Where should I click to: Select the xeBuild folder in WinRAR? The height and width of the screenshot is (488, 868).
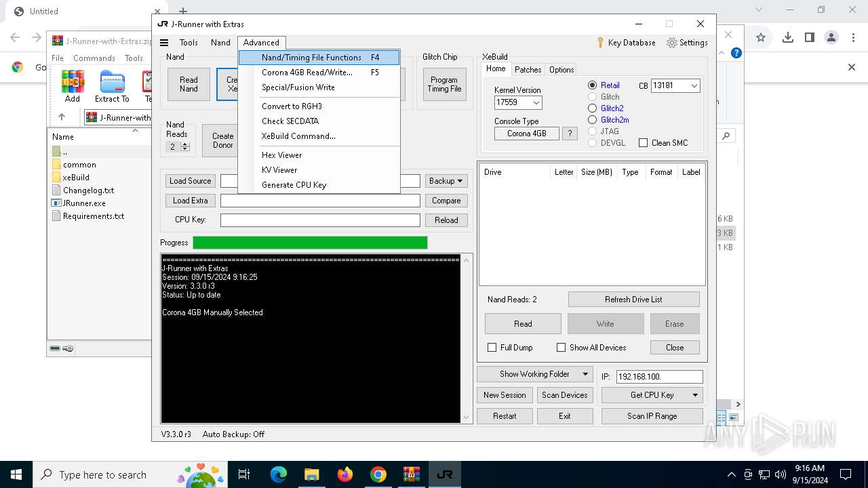pos(76,178)
